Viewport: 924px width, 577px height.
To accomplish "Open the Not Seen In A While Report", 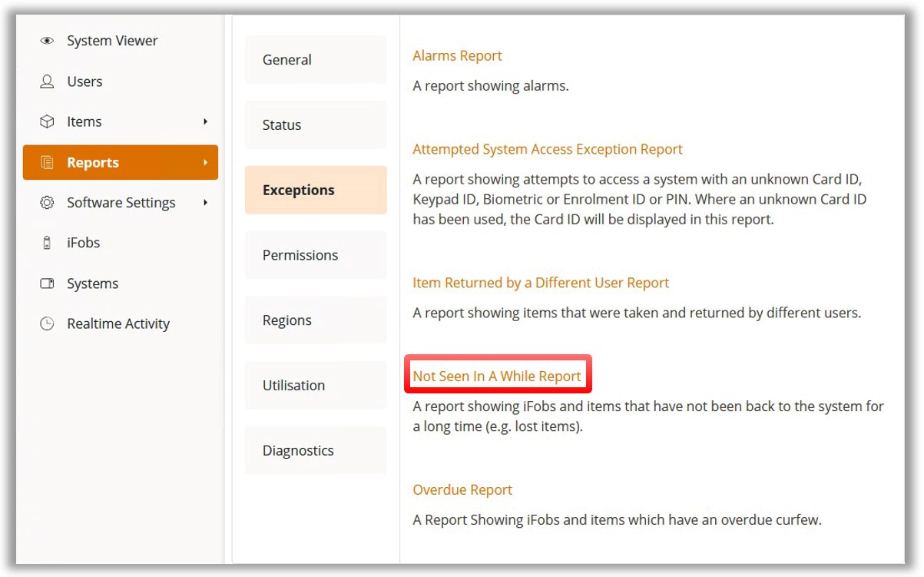I will [497, 376].
